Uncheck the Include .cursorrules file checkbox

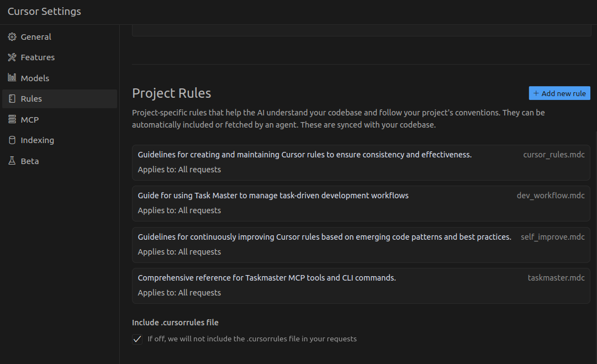[x=138, y=339]
